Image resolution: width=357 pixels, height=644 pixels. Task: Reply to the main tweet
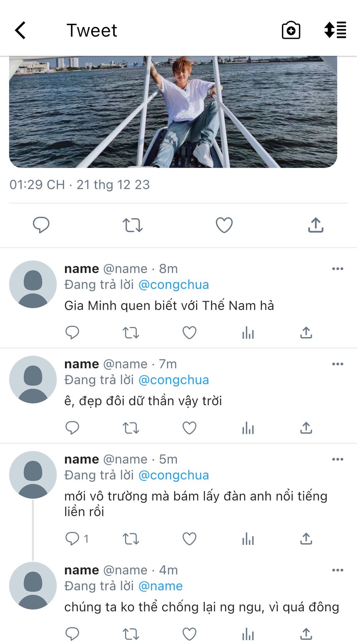coord(41,225)
